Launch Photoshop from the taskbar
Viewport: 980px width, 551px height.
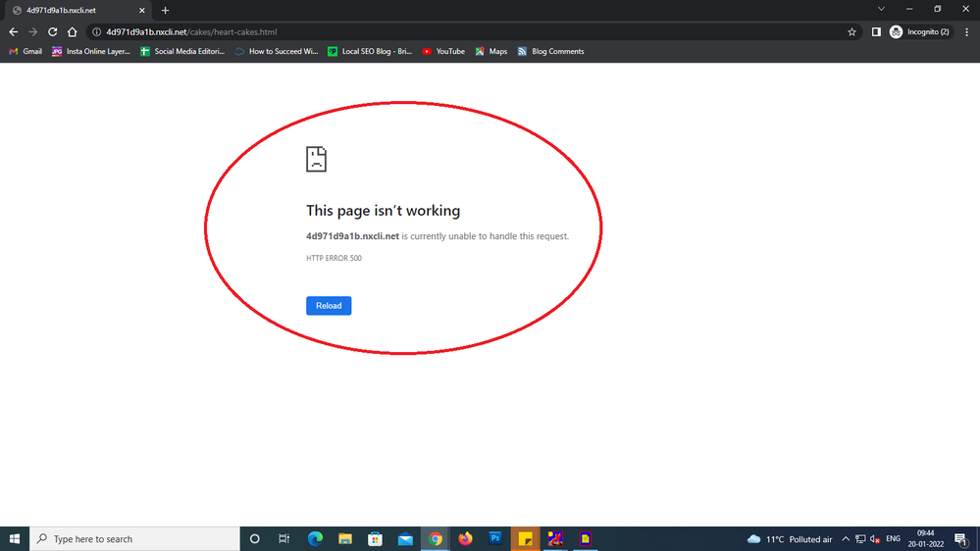495,538
